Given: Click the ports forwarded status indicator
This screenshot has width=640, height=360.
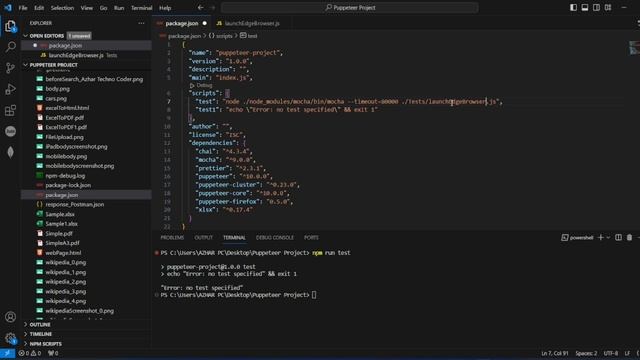Looking at the screenshot, I should (x=53, y=353).
